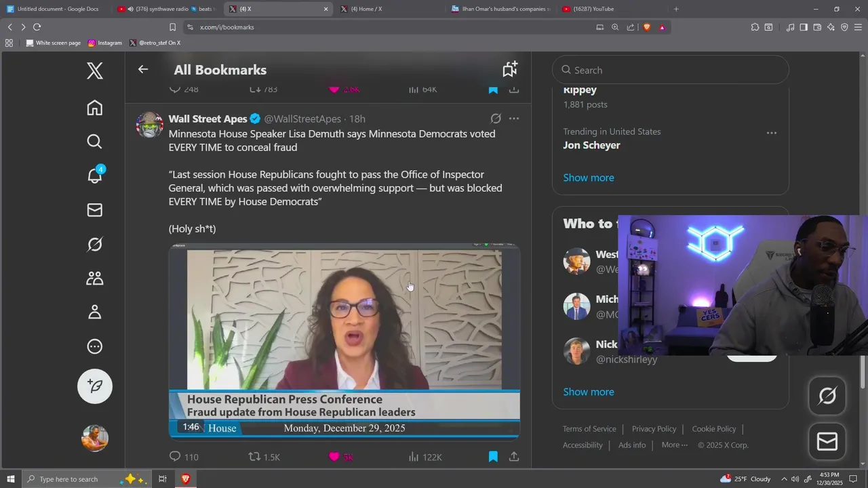
Task: Open Terms of Service link
Action: (x=589, y=428)
